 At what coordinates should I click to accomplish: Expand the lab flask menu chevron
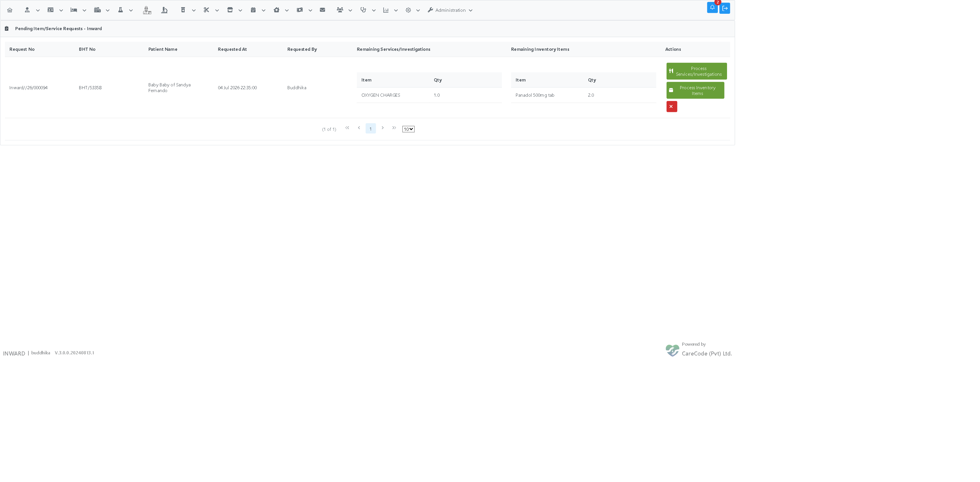[131, 11]
